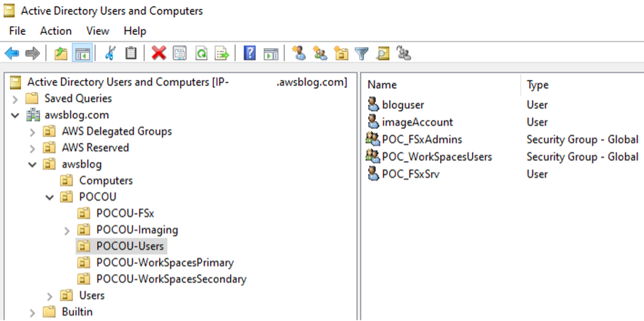Select the POCOU-FSx tree item
This screenshot has width=644, height=321.
[x=125, y=214]
